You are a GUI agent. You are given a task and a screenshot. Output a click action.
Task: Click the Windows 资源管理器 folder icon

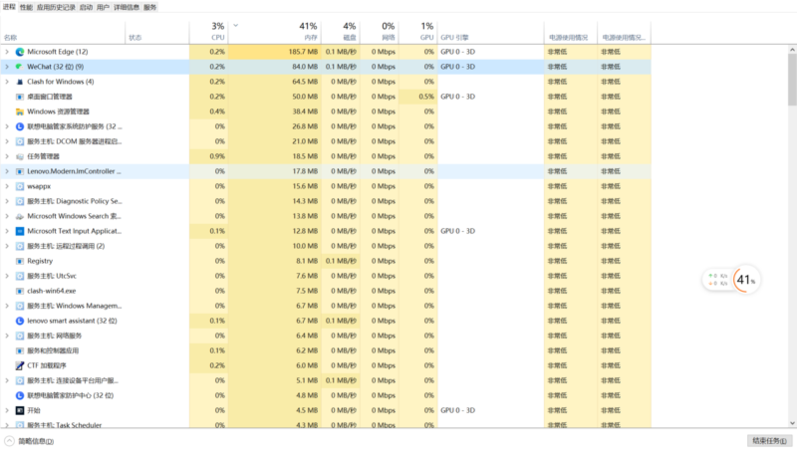tap(19, 111)
